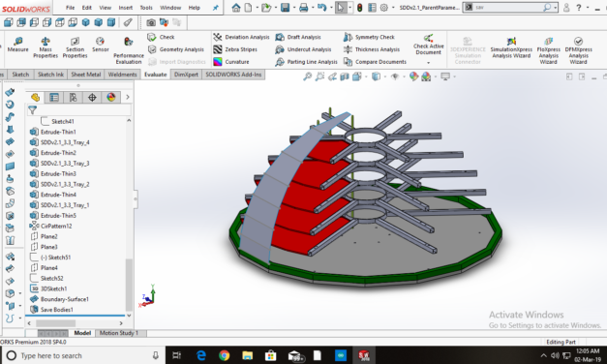Open Mass Properties
Viewport: 607px width, 364px height.
(x=46, y=47)
